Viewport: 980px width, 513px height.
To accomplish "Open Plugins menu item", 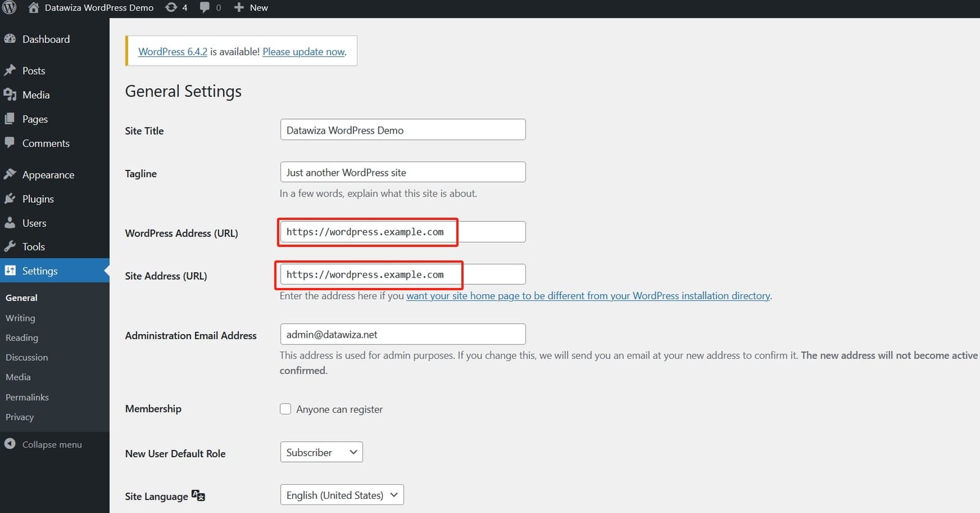I will 38,199.
